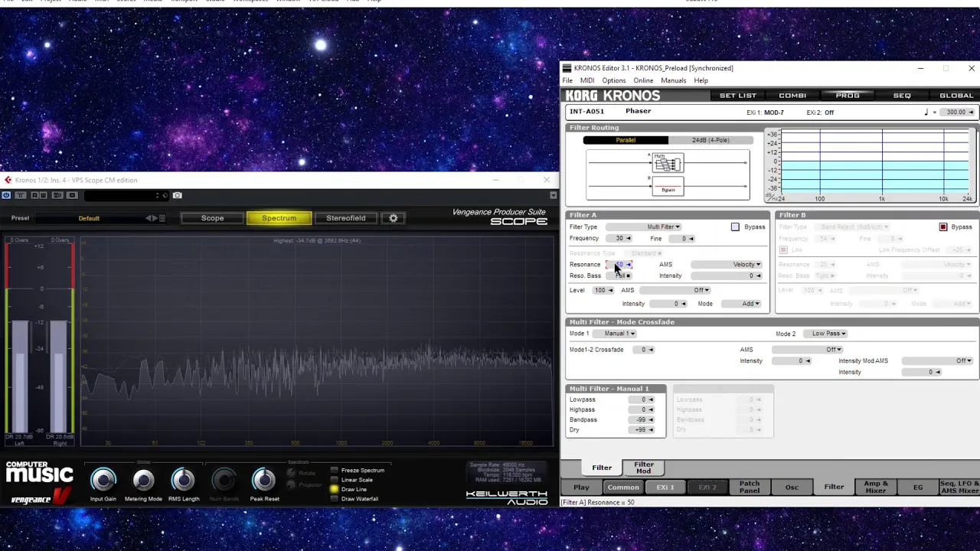980x551 pixels.
Task: Open the Help menu in KRONOS Editor
Action: pos(701,80)
